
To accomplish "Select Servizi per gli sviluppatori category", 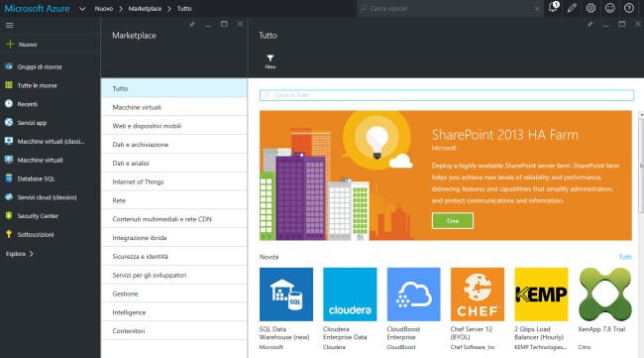I will coord(174,275).
